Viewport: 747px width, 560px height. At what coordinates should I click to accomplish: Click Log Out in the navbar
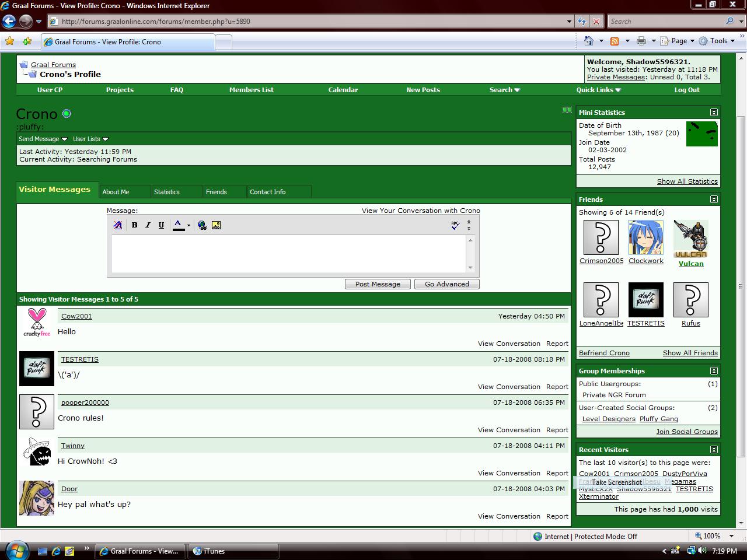[687, 90]
